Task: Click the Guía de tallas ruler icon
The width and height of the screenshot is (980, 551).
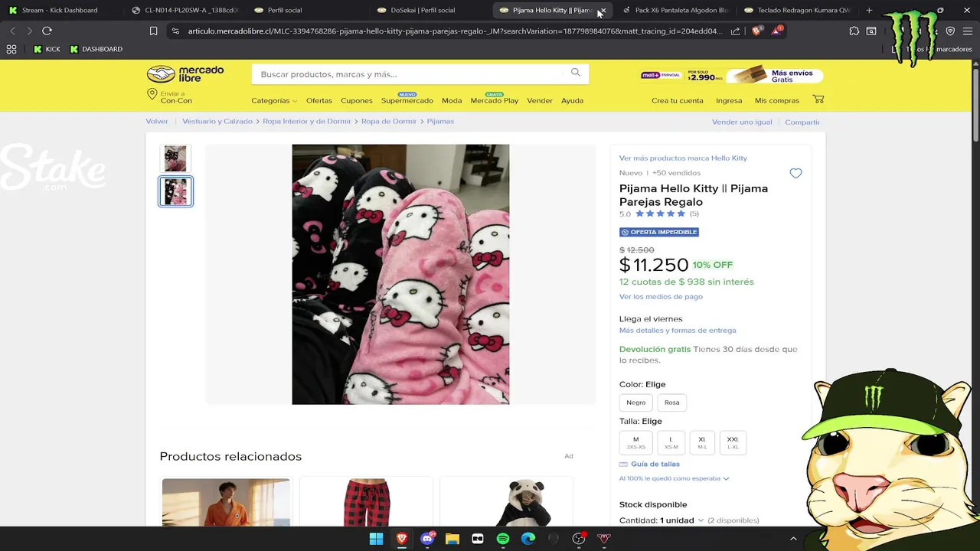Action: point(623,465)
